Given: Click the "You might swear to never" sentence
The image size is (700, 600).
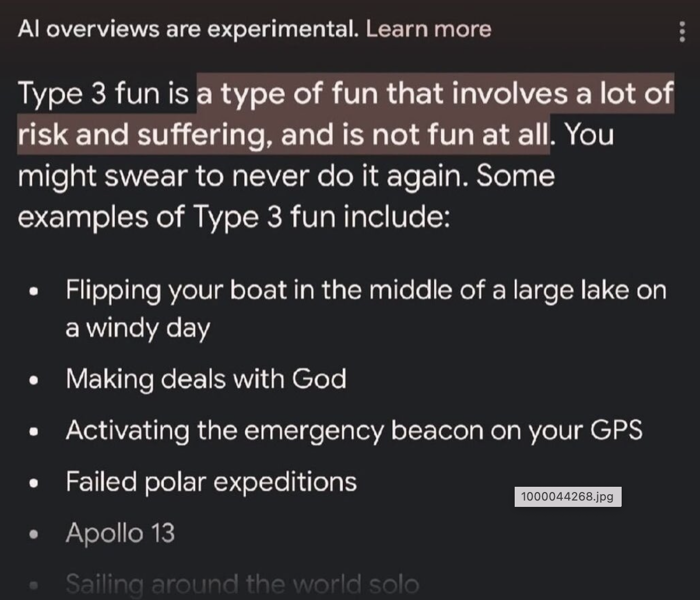Looking at the screenshot, I should click(x=286, y=176).
